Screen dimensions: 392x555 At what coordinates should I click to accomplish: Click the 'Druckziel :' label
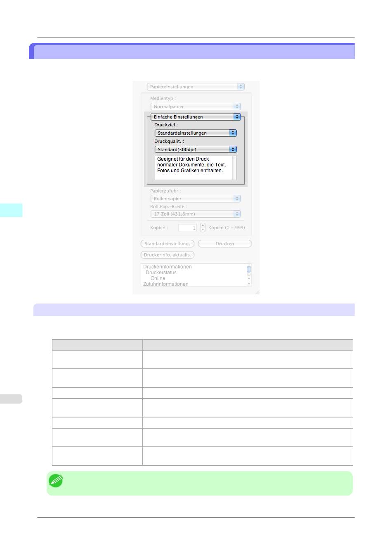coord(166,125)
